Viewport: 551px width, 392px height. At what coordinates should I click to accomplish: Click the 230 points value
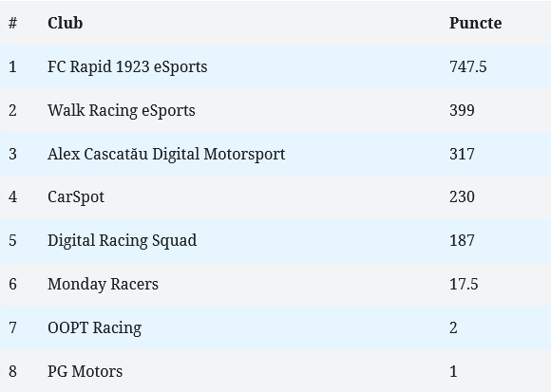[462, 196]
